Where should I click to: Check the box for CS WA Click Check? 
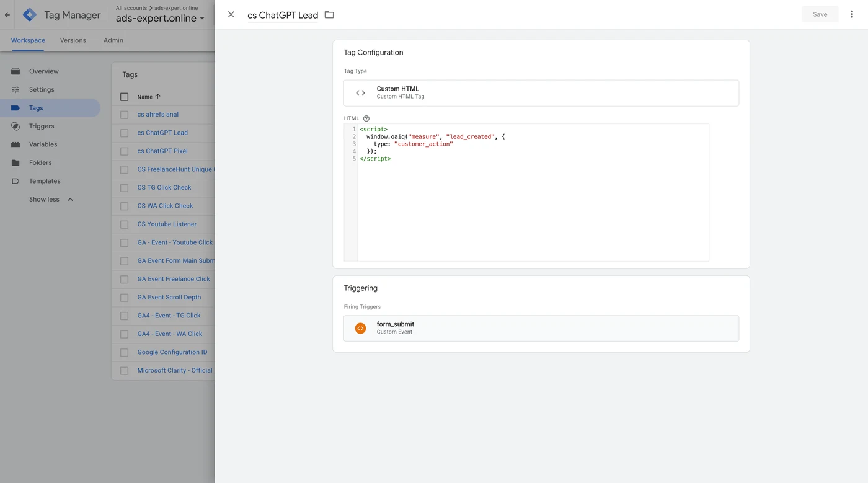[x=125, y=206]
